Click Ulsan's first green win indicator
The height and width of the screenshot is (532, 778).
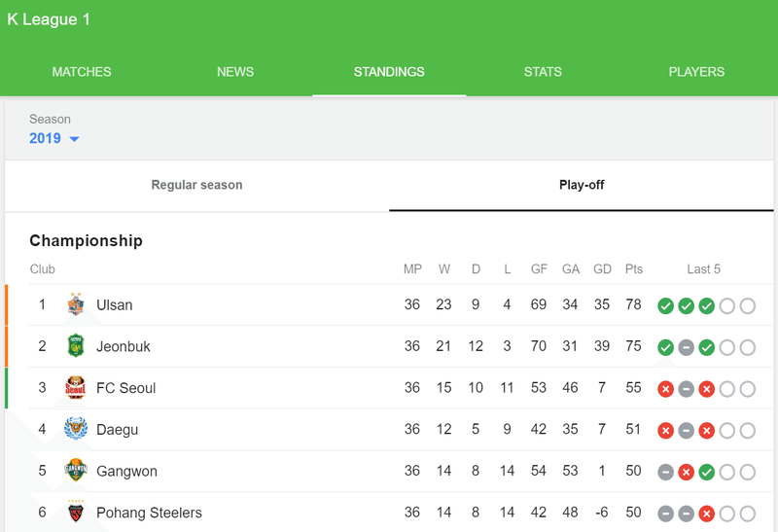click(665, 306)
